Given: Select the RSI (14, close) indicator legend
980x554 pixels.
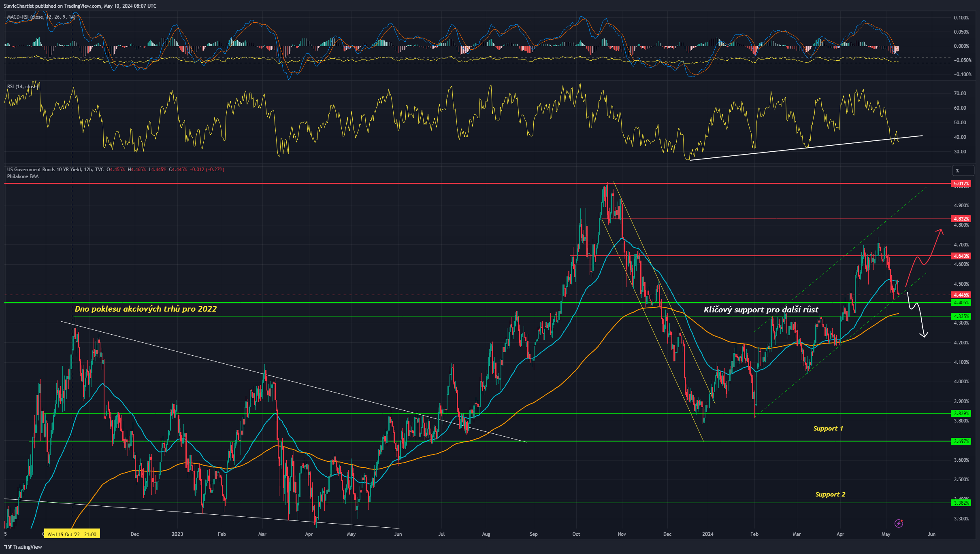Looking at the screenshot, I should click(23, 87).
